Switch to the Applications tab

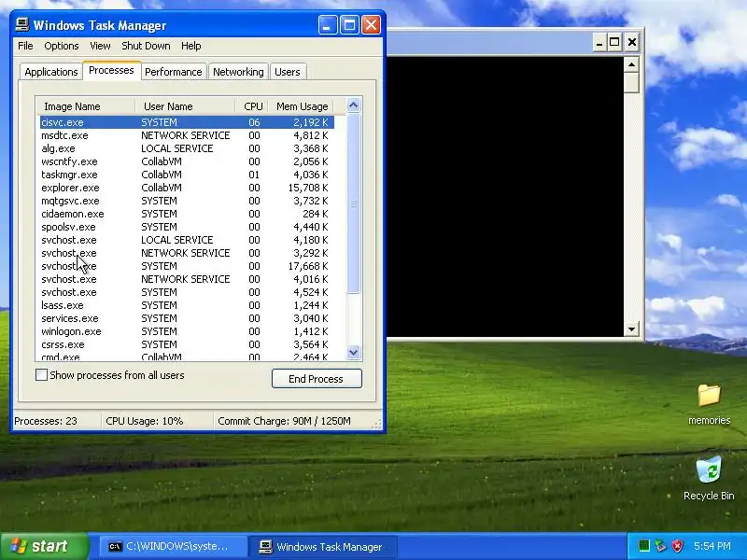(x=51, y=72)
